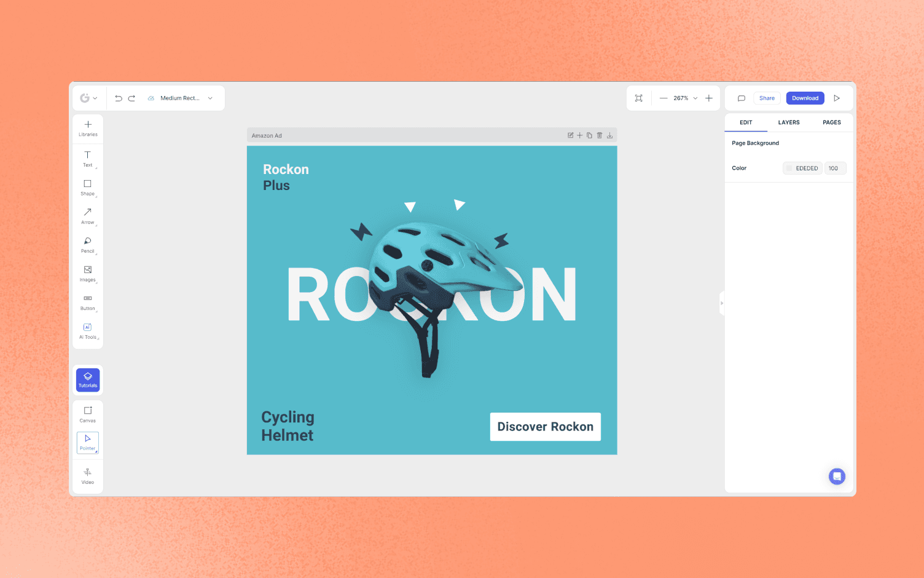This screenshot has height=578, width=924.
Task: Select the Pointer tool
Action: pyautogui.click(x=88, y=443)
